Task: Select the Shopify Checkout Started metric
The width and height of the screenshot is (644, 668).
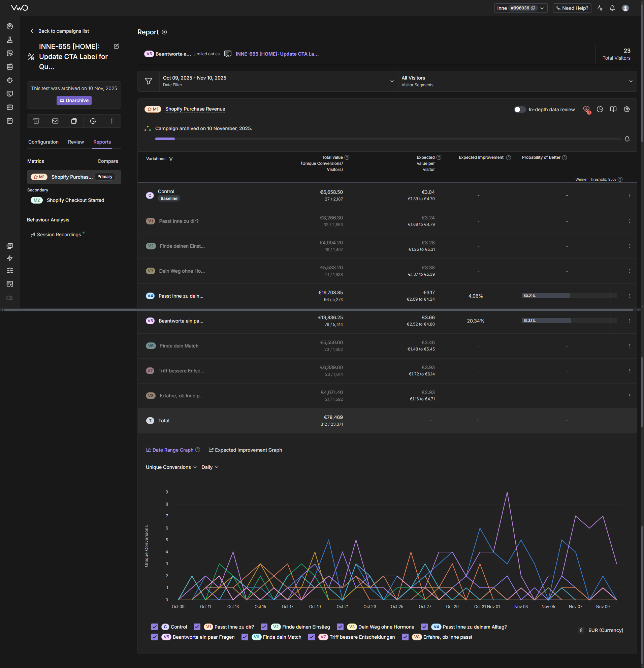Action: 75,201
